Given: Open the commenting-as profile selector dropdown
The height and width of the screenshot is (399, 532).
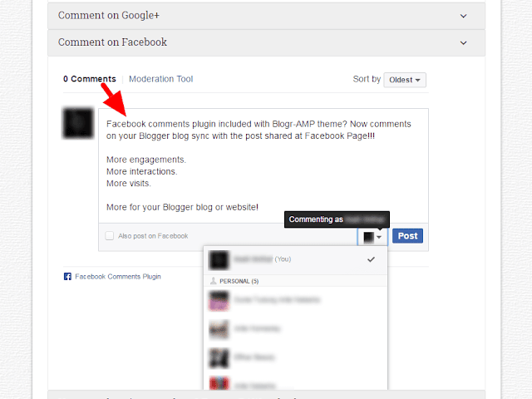Looking at the screenshot, I should (372, 236).
